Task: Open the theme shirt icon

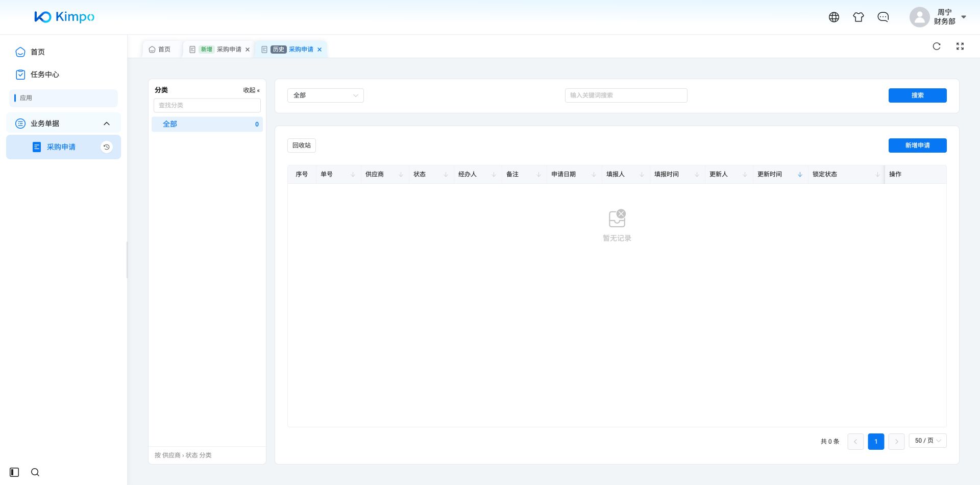Action: tap(859, 17)
